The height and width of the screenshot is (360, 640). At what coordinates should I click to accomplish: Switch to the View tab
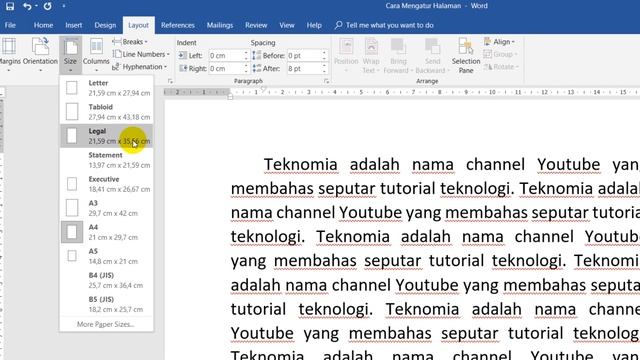[287, 25]
